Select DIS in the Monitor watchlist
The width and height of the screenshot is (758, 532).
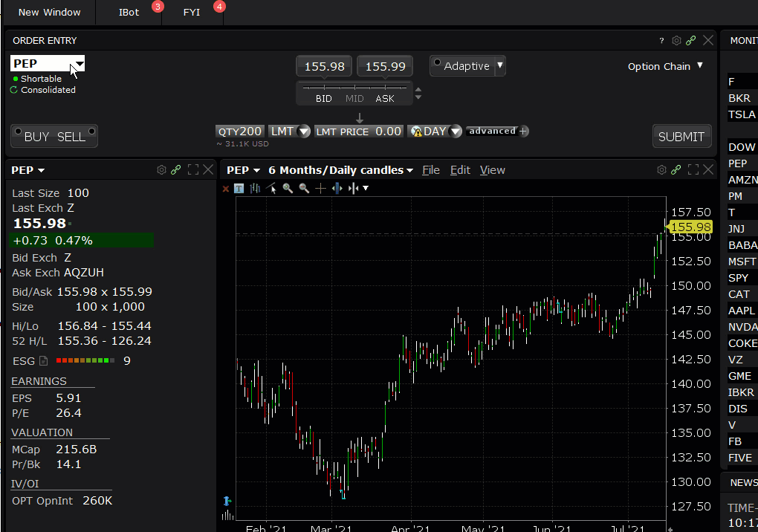[x=742, y=409]
